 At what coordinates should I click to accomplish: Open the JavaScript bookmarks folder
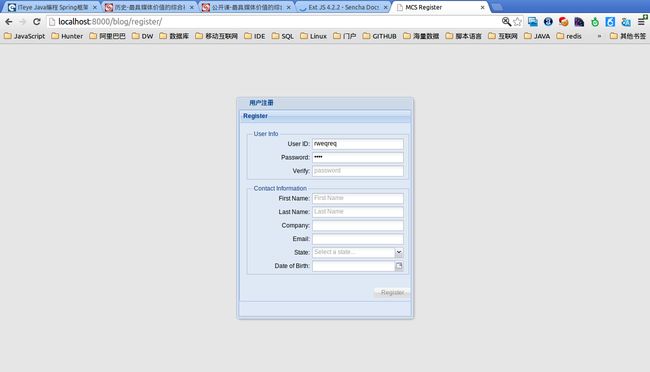24,36
